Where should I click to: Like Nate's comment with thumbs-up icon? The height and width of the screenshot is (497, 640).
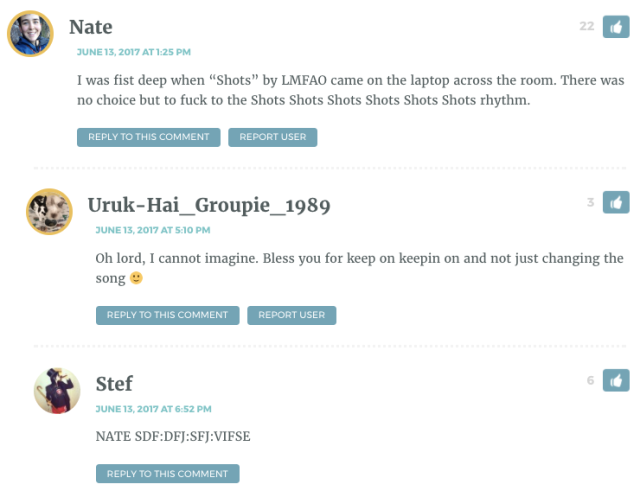coord(616,27)
